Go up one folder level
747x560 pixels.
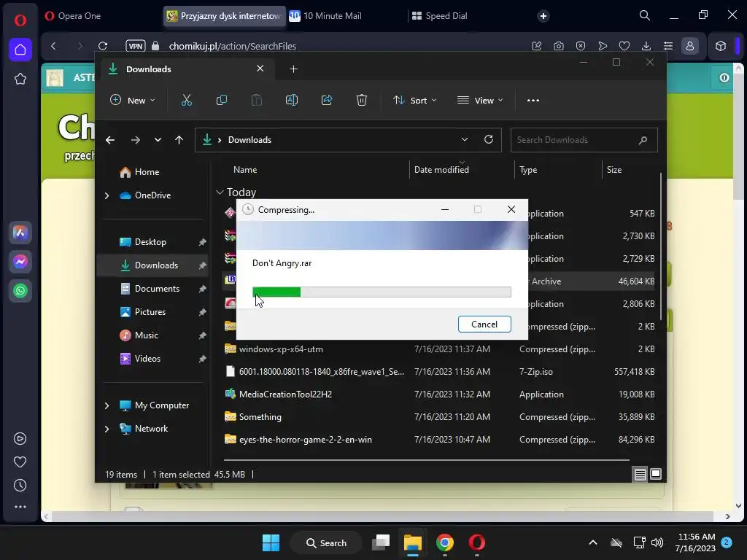point(179,140)
